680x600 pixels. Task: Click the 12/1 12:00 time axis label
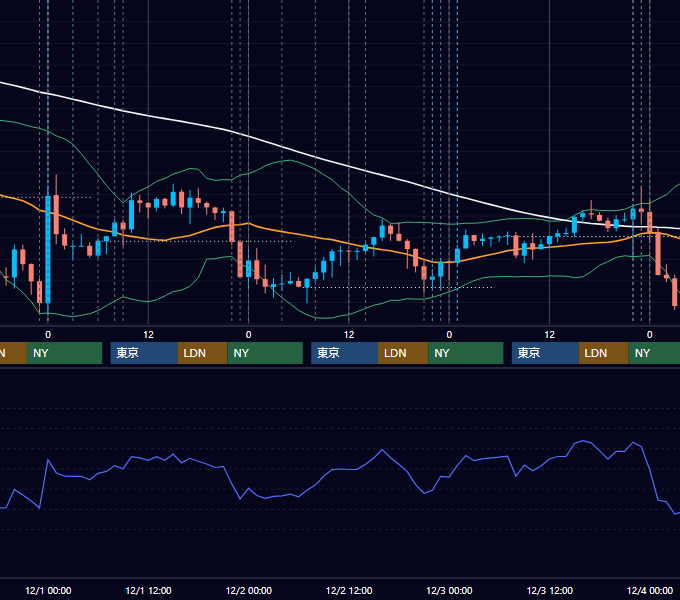point(148,590)
